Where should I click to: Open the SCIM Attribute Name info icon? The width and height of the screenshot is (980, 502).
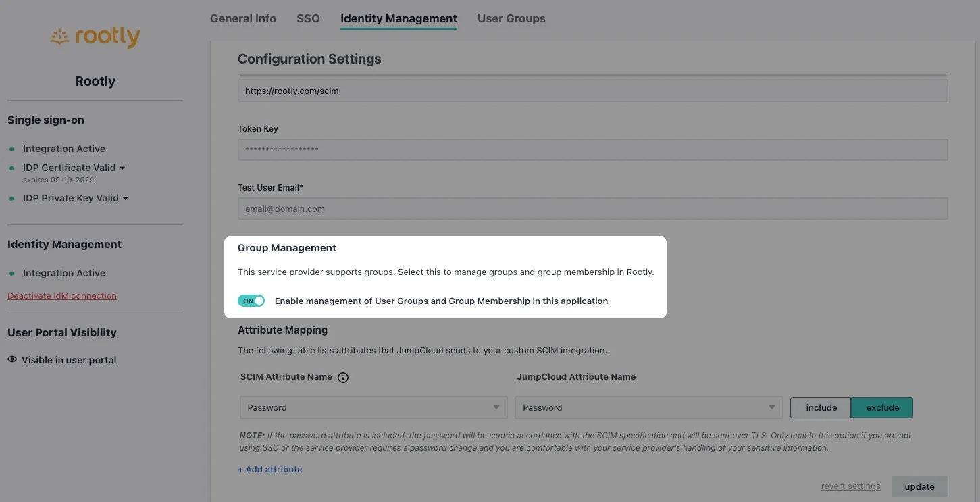[343, 378]
